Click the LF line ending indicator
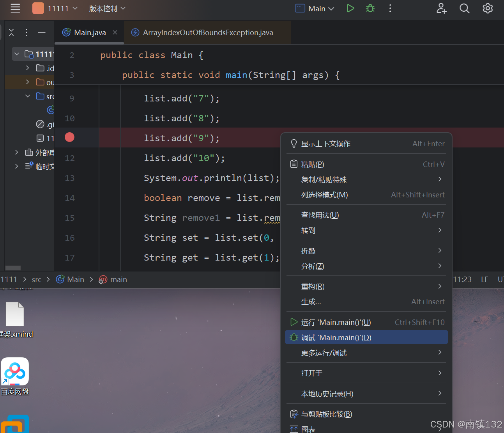 coord(484,279)
